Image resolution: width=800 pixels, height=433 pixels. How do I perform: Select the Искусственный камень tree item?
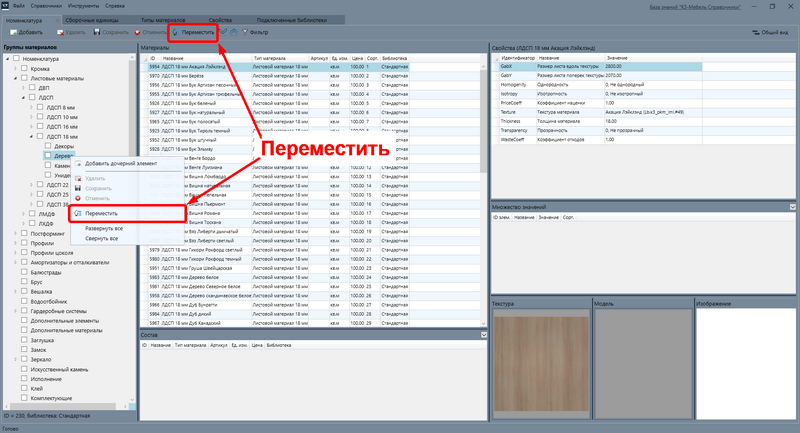(x=59, y=369)
